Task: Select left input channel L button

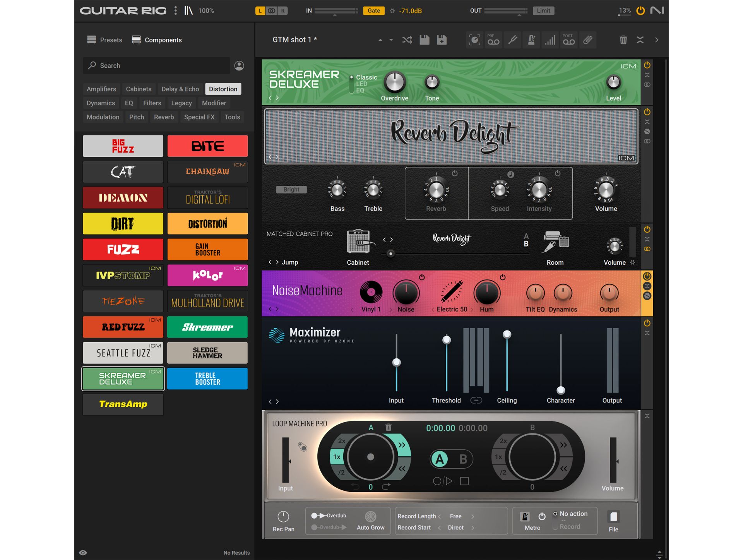Action: point(260,11)
